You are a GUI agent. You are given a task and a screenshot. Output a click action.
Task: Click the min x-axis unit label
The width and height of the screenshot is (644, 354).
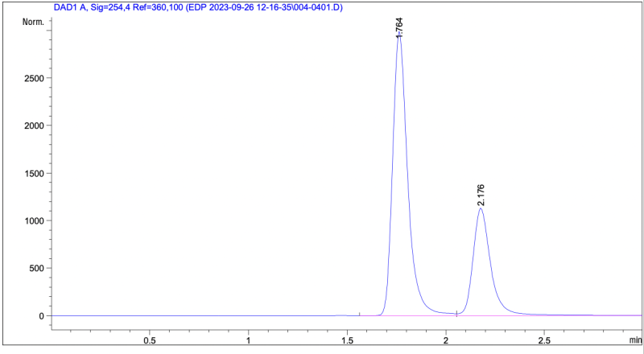(x=635, y=340)
